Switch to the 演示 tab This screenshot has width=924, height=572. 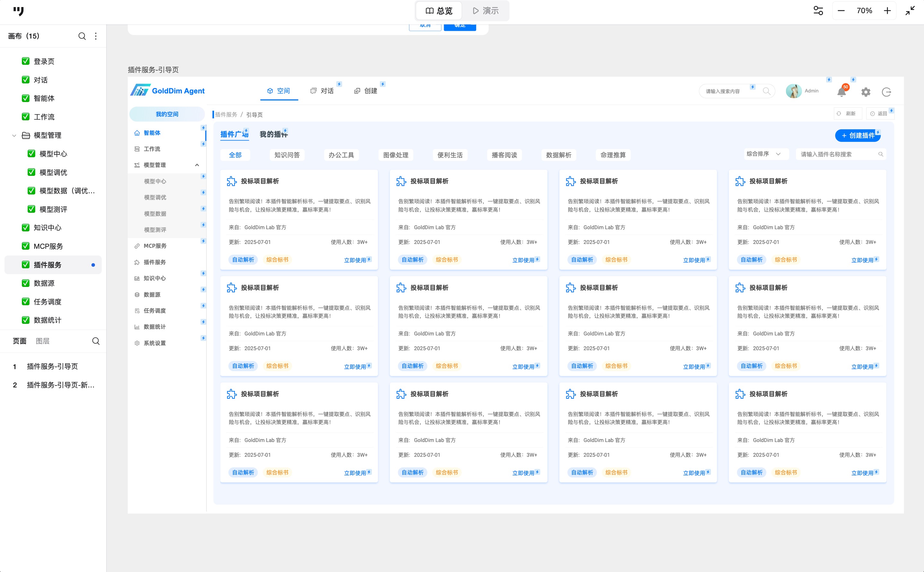(485, 11)
